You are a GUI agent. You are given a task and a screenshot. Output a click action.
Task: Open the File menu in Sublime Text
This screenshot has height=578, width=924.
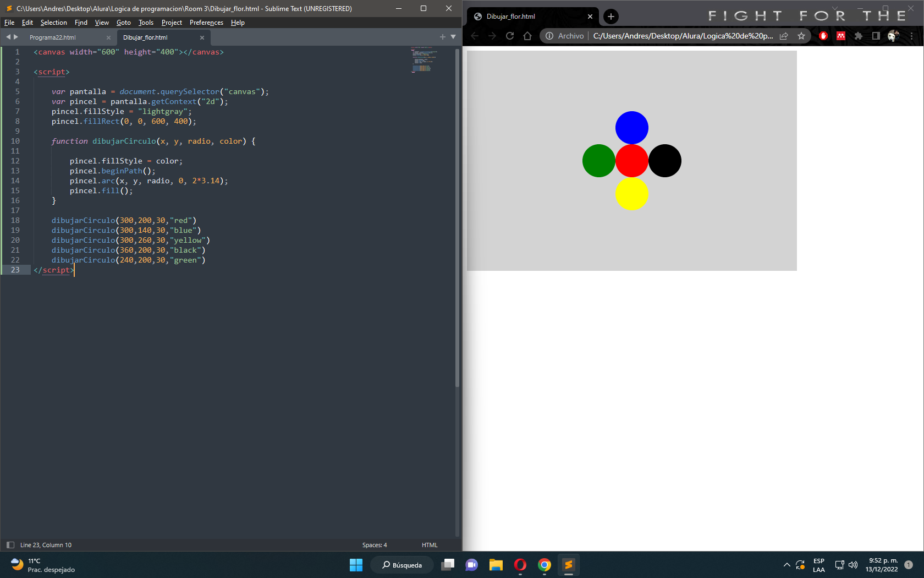[x=9, y=23]
